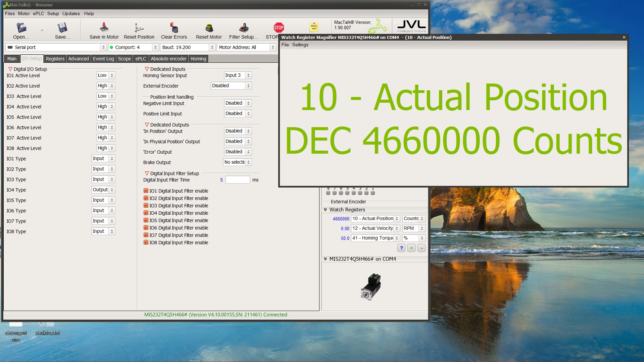Open the Motor menu
The height and width of the screenshot is (362, 644).
(24, 13)
